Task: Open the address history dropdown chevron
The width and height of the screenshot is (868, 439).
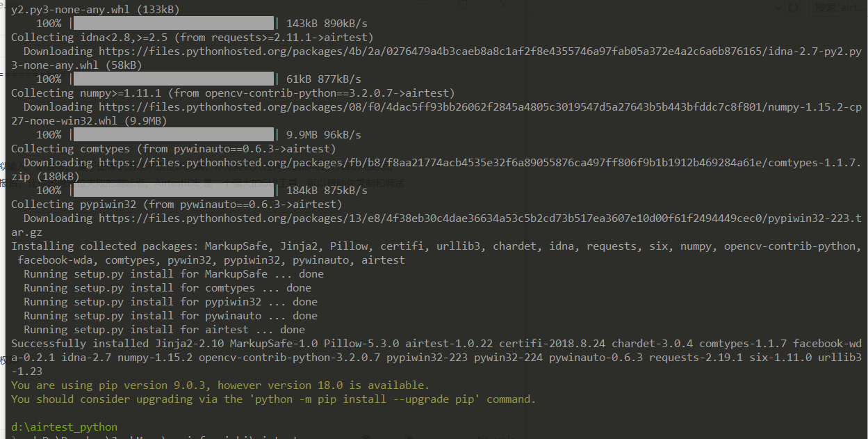Action: [x=778, y=8]
